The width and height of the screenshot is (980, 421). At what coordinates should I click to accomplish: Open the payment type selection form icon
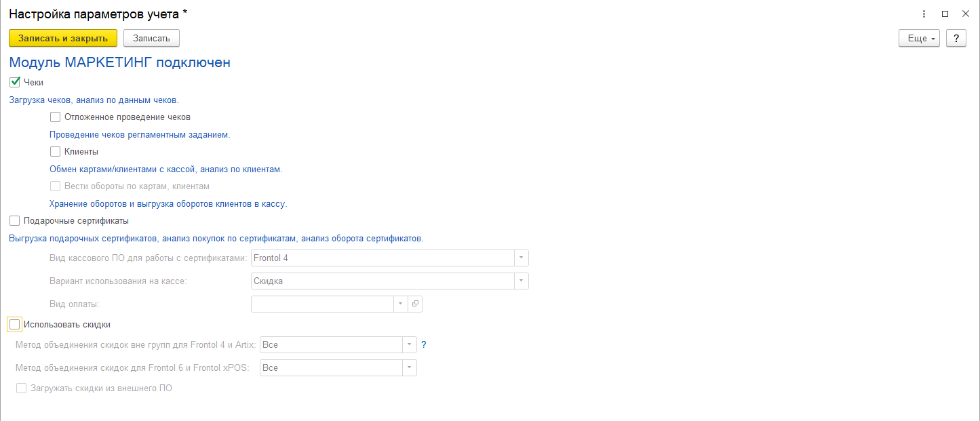pos(415,304)
